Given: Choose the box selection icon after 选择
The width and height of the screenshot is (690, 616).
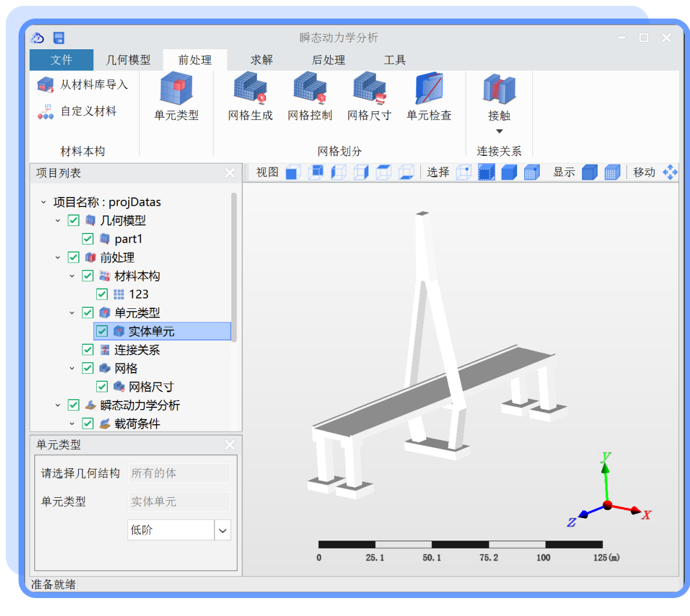Looking at the screenshot, I should (486, 172).
